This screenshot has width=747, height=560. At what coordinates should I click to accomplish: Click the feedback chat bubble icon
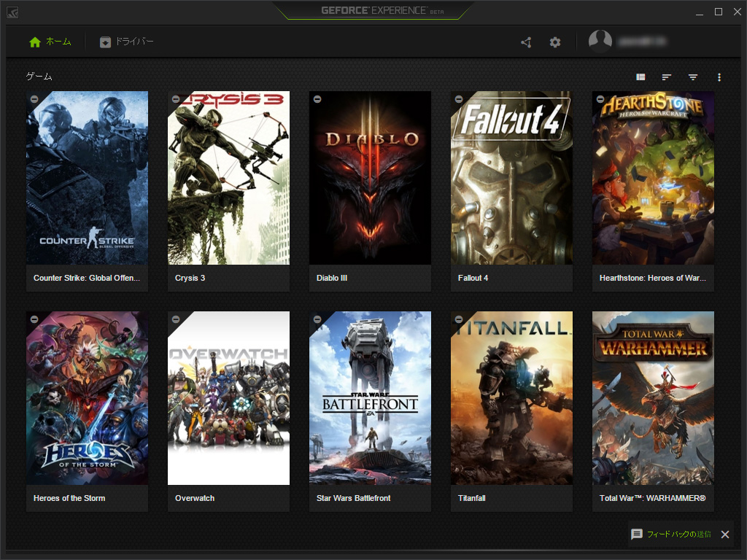tap(637, 534)
